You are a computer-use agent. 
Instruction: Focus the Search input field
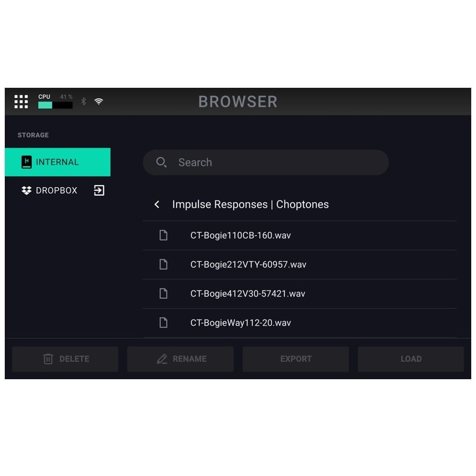tap(266, 162)
